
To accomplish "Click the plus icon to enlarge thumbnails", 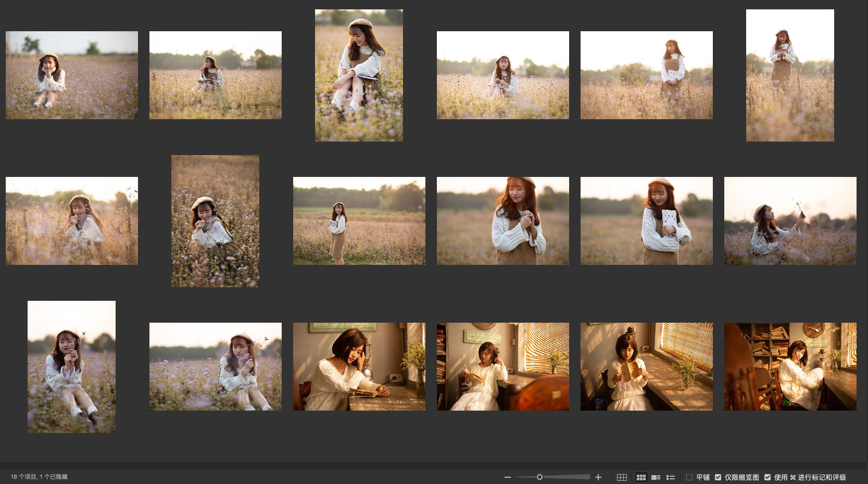I will [598, 477].
